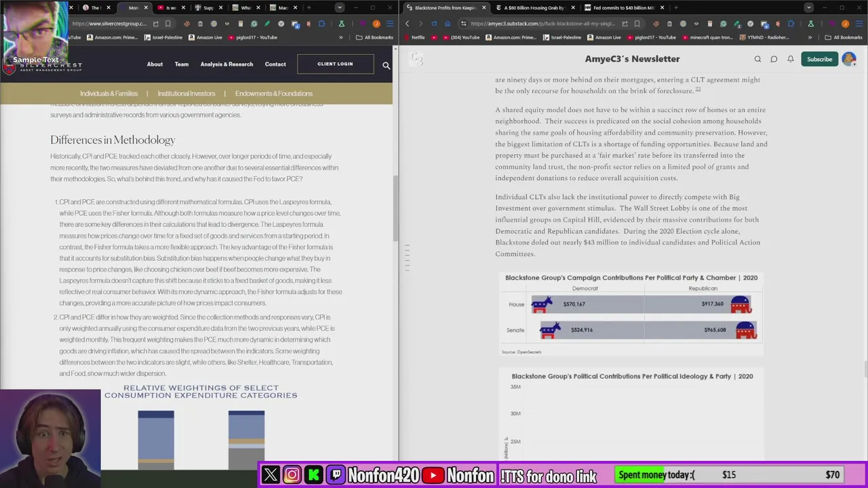Search AmyeC3's Newsletter with magnifier icon
Screen dimensions: 868x488
click(x=757, y=59)
